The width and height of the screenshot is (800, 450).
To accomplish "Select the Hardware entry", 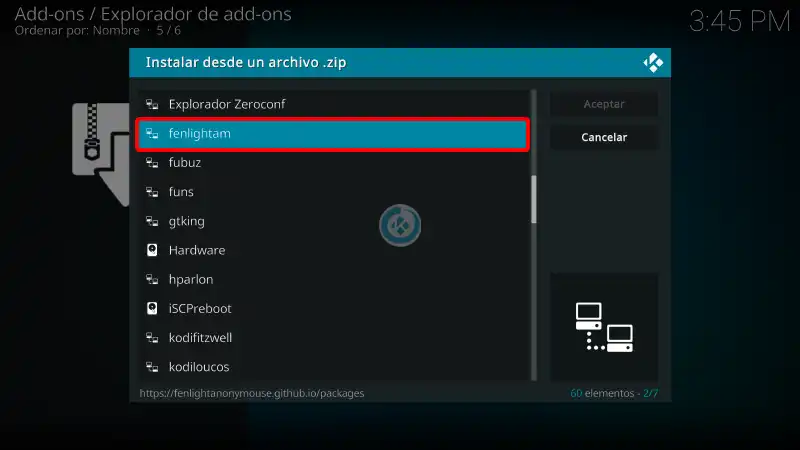I will pos(335,250).
